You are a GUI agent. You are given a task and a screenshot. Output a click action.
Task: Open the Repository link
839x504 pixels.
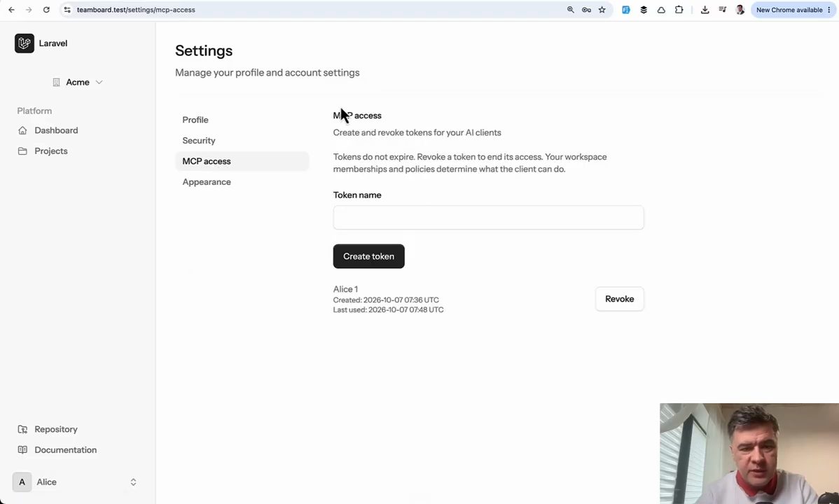point(55,429)
